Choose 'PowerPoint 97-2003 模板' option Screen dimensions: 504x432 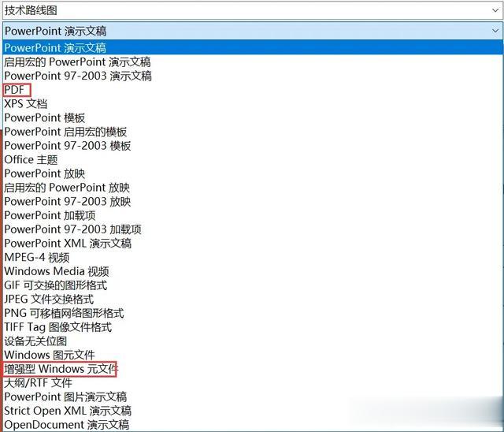[x=253, y=146]
